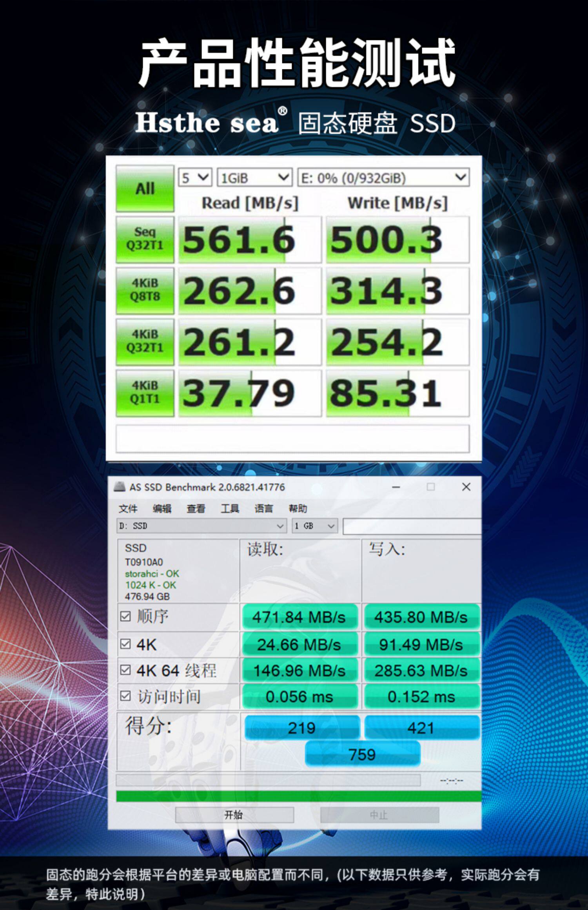The image size is (588, 910).
Task: Click the 4KiB Q1T1 read value 37.79
Action: click(x=250, y=393)
